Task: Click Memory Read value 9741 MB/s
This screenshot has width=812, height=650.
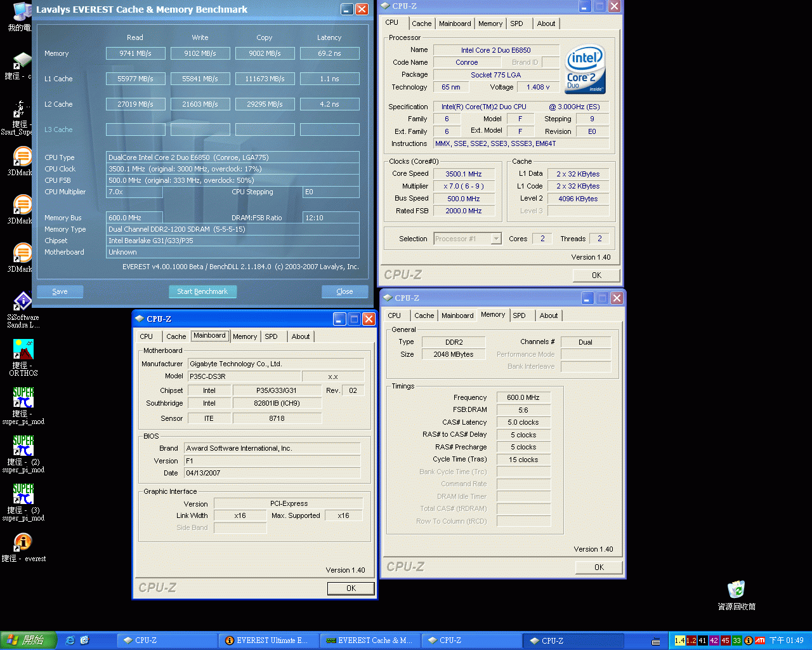Action: [136, 53]
